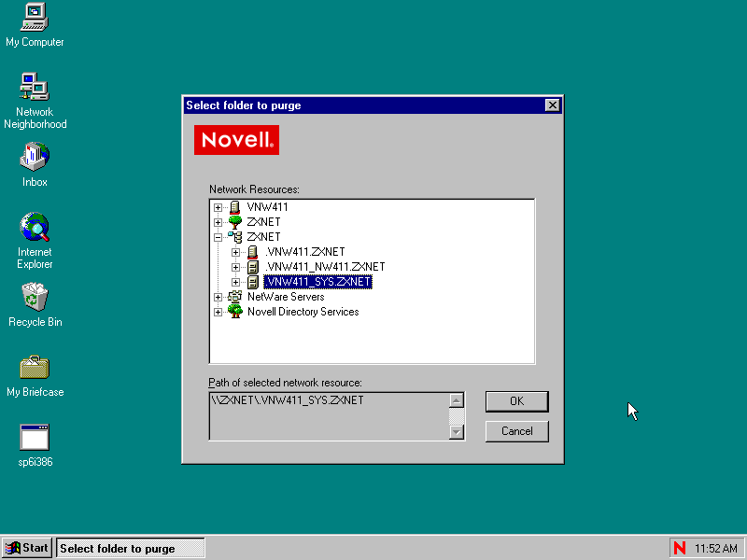
Task: Expand the VNW411 top-level node
Action: click(x=218, y=207)
